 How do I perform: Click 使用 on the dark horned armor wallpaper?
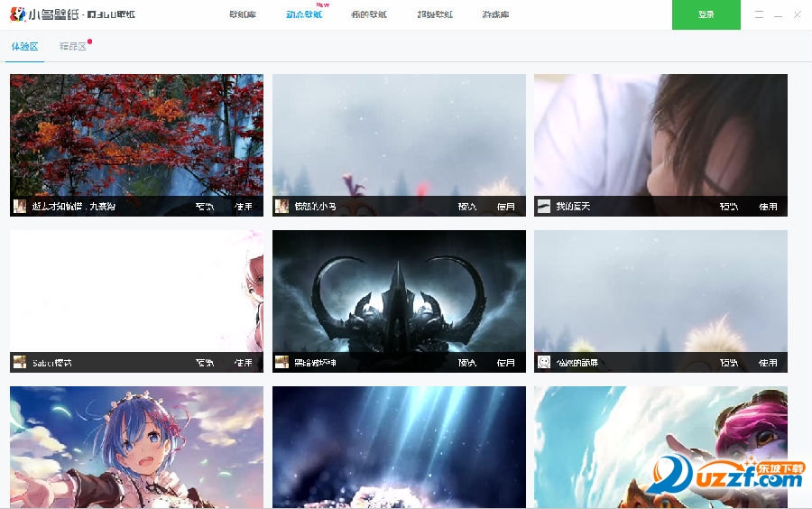tap(506, 363)
